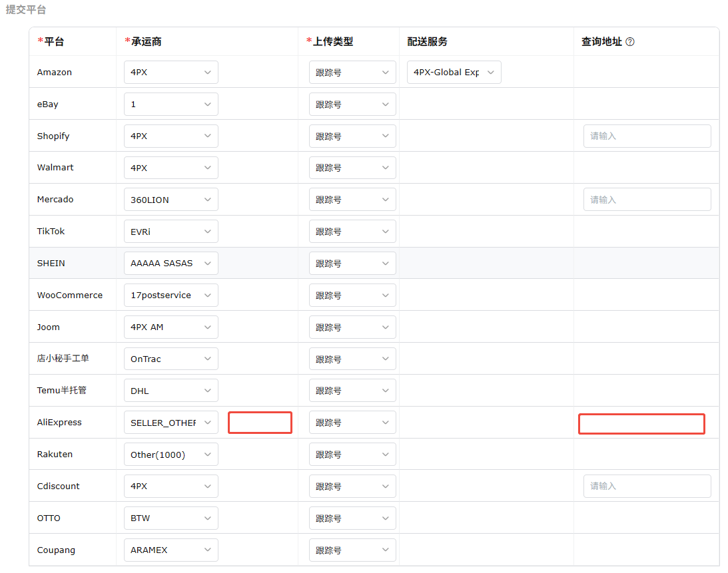Click the Cdiscount query address input field
Viewport: 728px width, 573px height.
(647, 486)
